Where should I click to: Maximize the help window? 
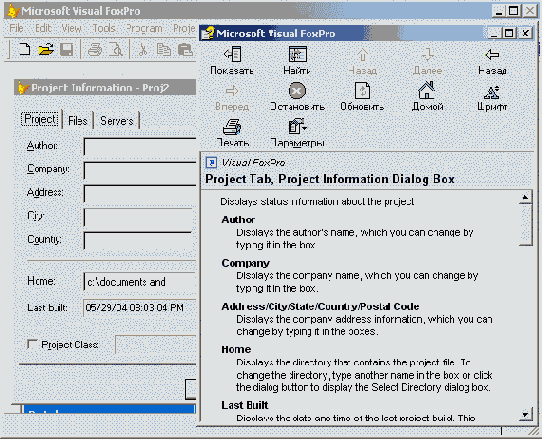point(509,33)
